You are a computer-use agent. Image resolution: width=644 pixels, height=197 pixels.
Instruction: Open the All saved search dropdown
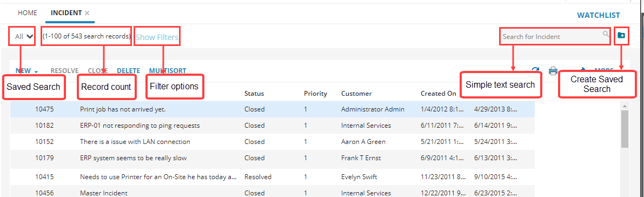coord(24,36)
